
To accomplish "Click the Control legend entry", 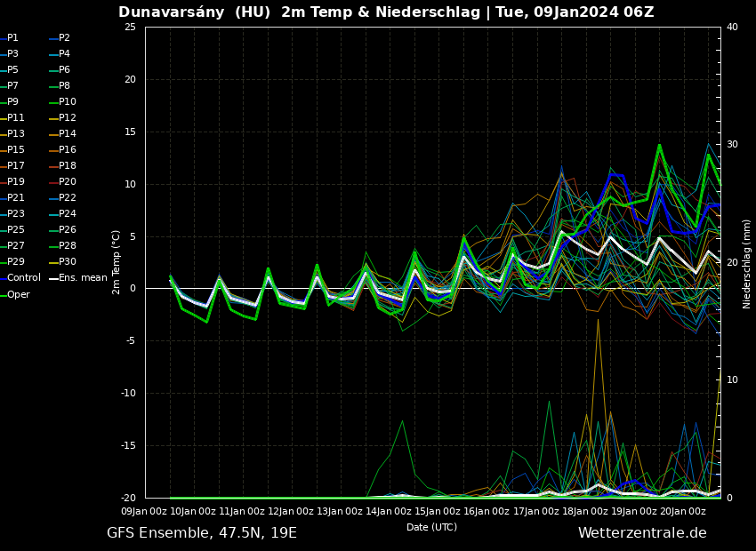I will coord(24,278).
